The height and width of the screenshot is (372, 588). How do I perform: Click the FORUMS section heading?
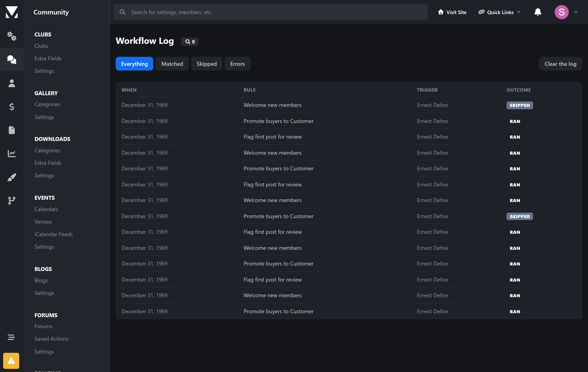pyautogui.click(x=46, y=315)
